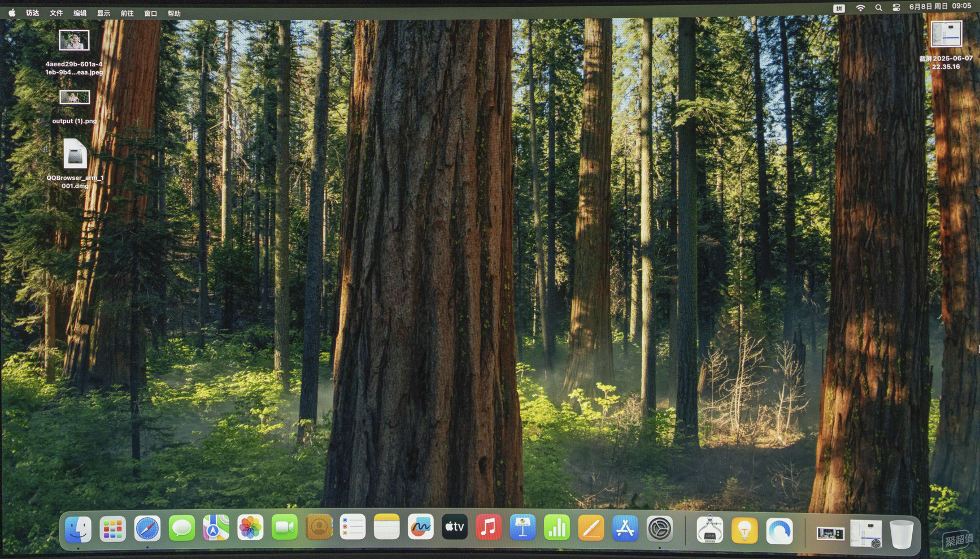Open Launchpad in the Dock
Screen dimensions: 980x559
(112, 529)
